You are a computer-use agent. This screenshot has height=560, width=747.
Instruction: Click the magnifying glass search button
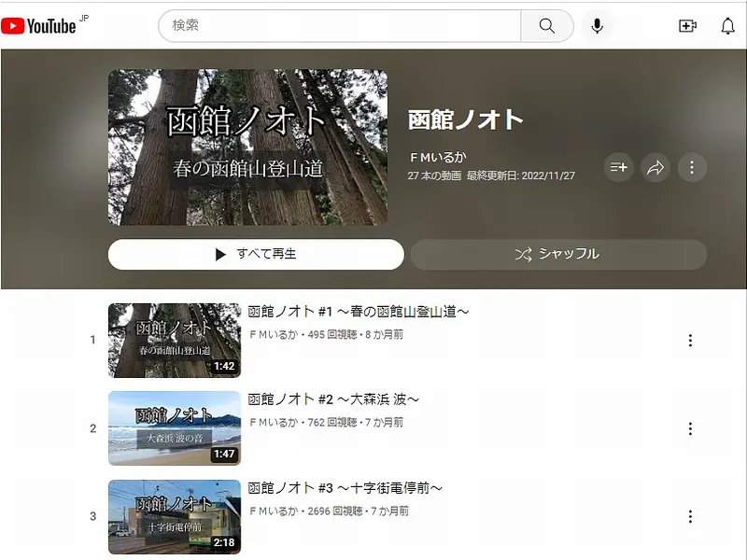547,26
